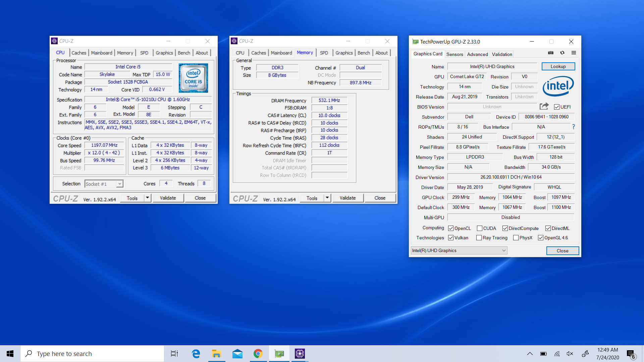Click Validate in left CPU-Z window
The height and width of the screenshot is (362, 644).
tap(168, 198)
